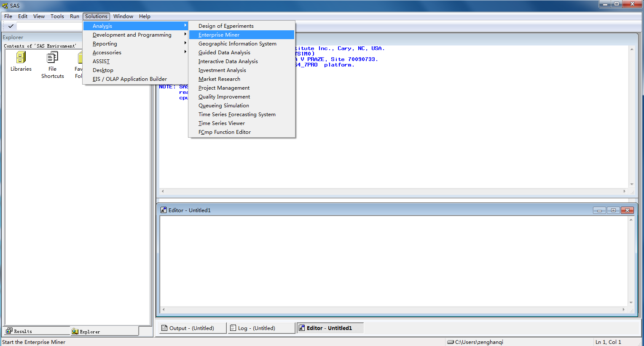The image size is (644, 346).
Task: Select Desktop in Solutions menu
Action: [x=136, y=70]
